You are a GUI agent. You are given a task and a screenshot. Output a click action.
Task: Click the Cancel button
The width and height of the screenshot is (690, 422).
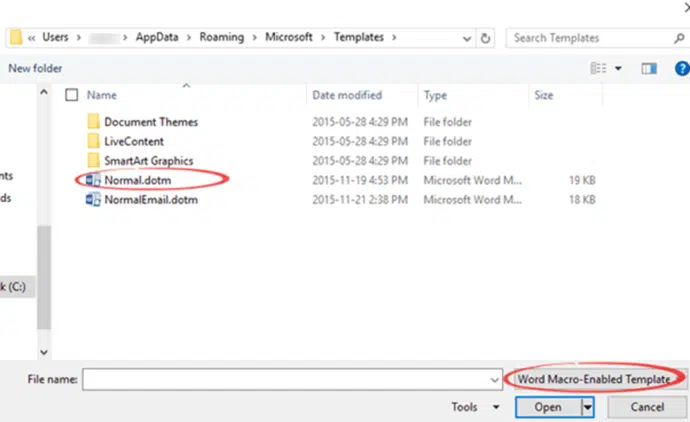[647, 407]
